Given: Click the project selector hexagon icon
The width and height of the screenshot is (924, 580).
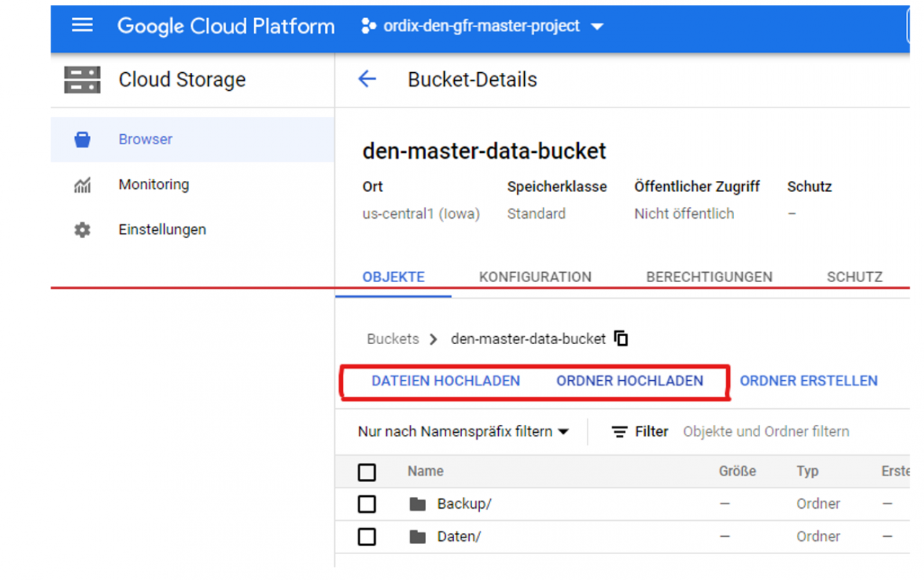Looking at the screenshot, I should 368,27.
